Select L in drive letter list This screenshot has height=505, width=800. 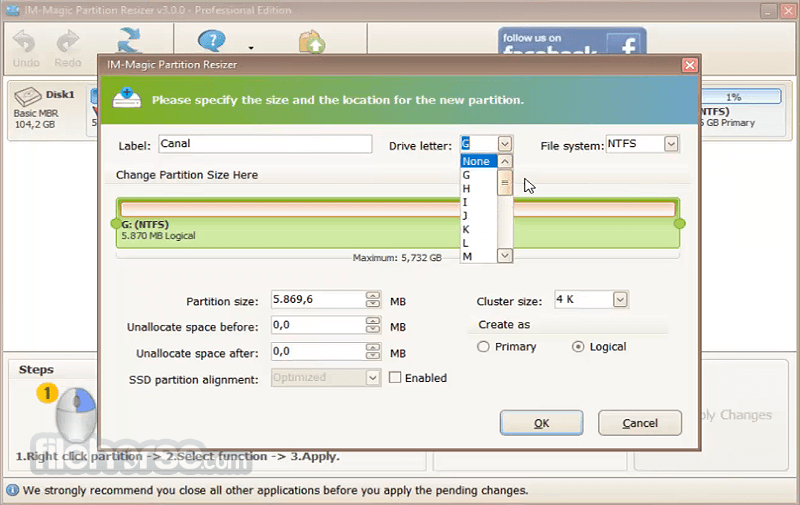point(479,243)
